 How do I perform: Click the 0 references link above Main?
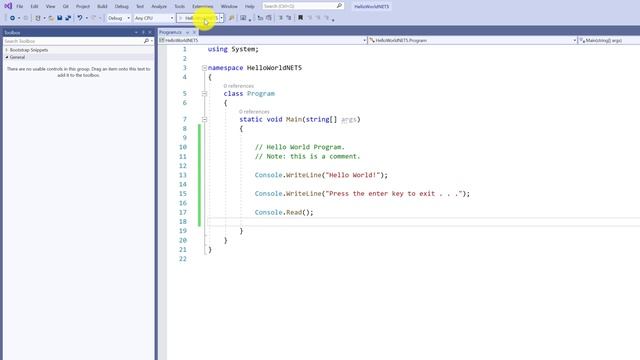[254, 111]
